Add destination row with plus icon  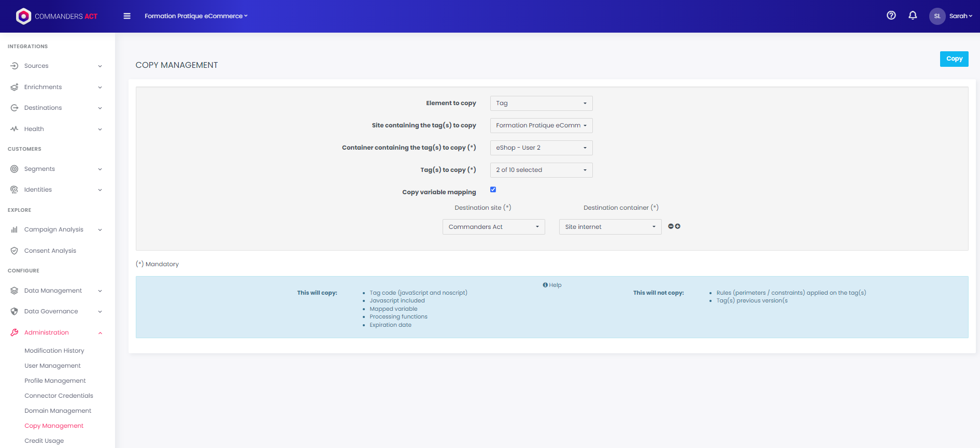(x=678, y=226)
